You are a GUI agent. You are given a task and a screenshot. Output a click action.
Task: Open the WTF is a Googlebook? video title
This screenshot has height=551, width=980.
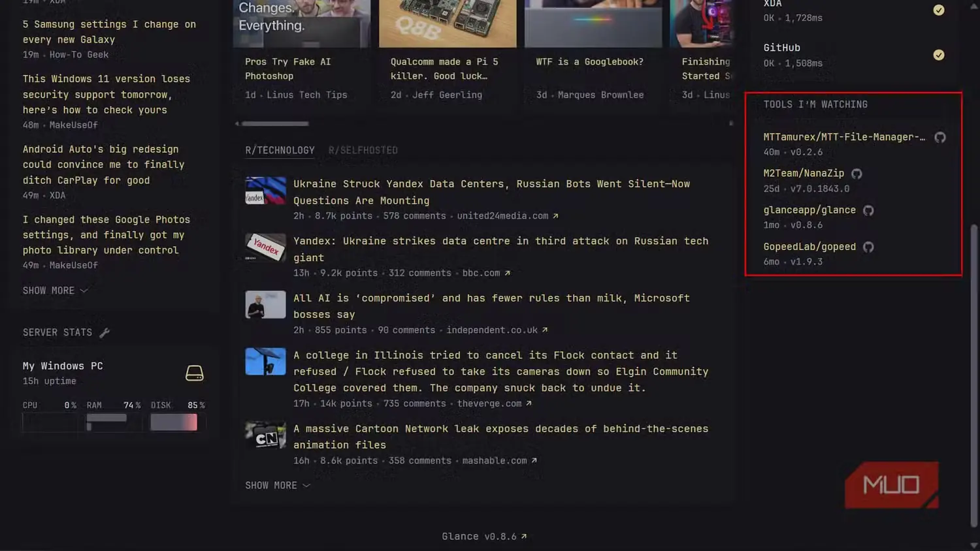(x=589, y=62)
